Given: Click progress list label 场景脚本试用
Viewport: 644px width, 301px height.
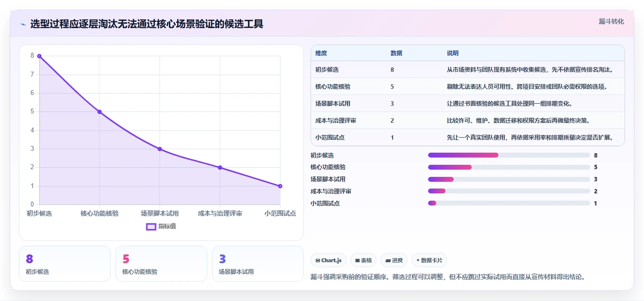Looking at the screenshot, I should pyautogui.click(x=328, y=179).
